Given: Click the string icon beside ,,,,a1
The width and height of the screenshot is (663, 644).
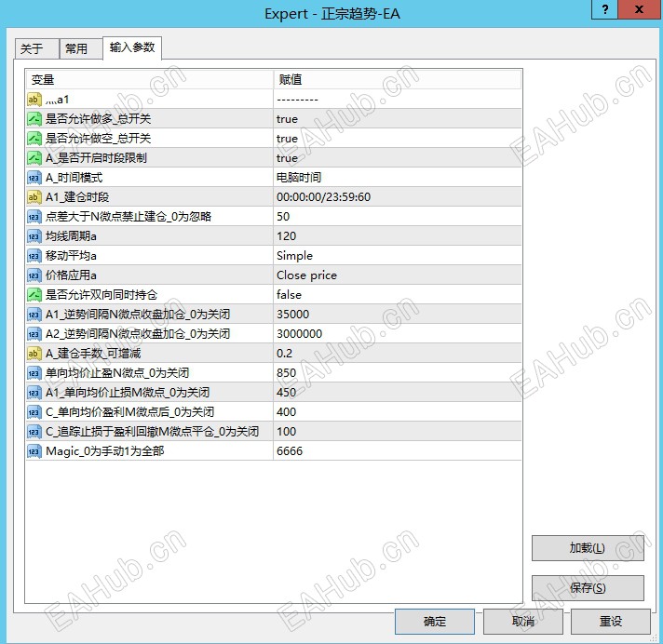Looking at the screenshot, I should tap(34, 100).
